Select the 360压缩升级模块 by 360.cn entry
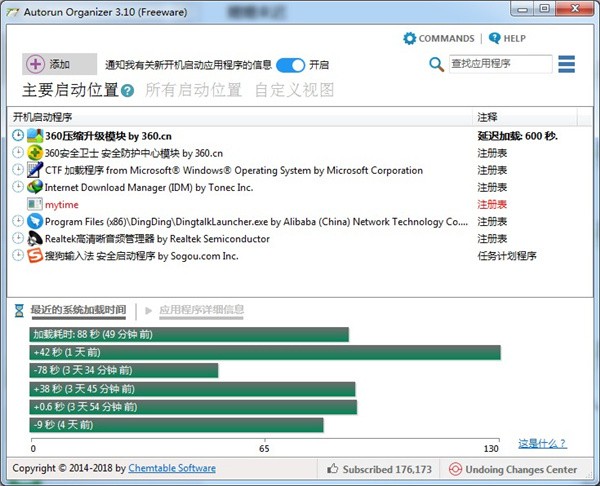This screenshot has height=486, width=600. point(108,136)
